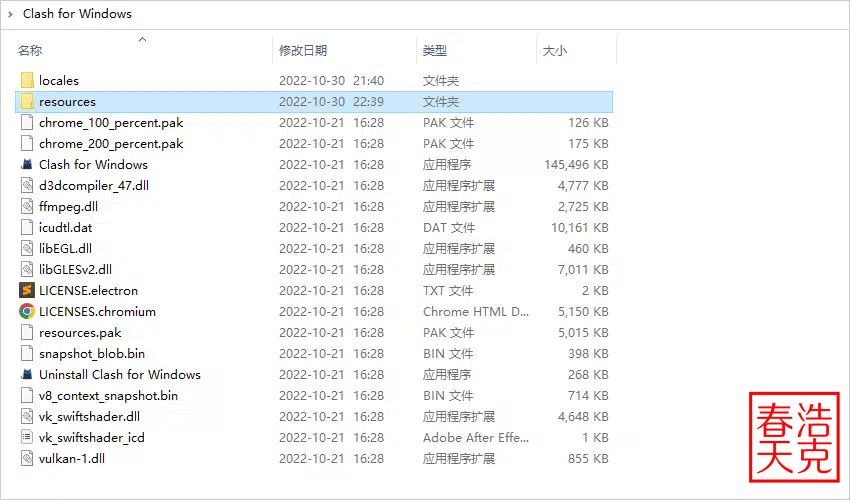Select the file name vk_swiftshader.dll

click(x=89, y=416)
